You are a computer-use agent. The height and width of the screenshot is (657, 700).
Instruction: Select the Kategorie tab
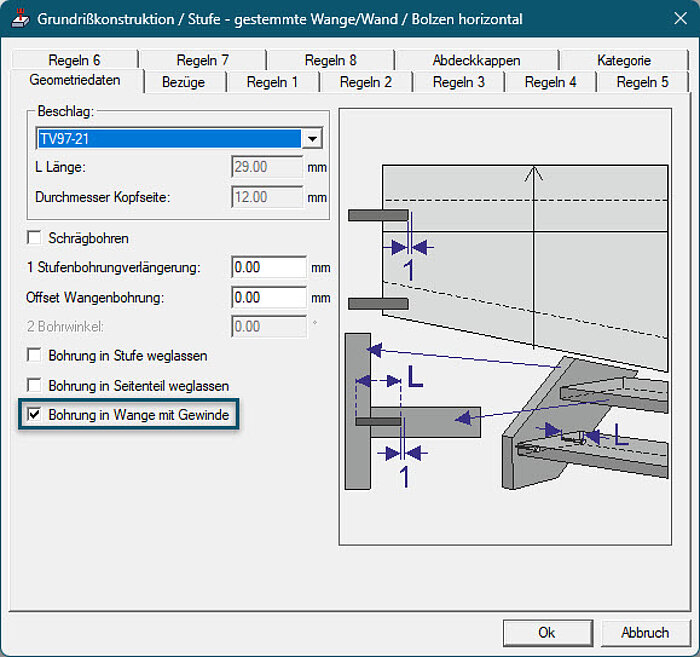(624, 60)
